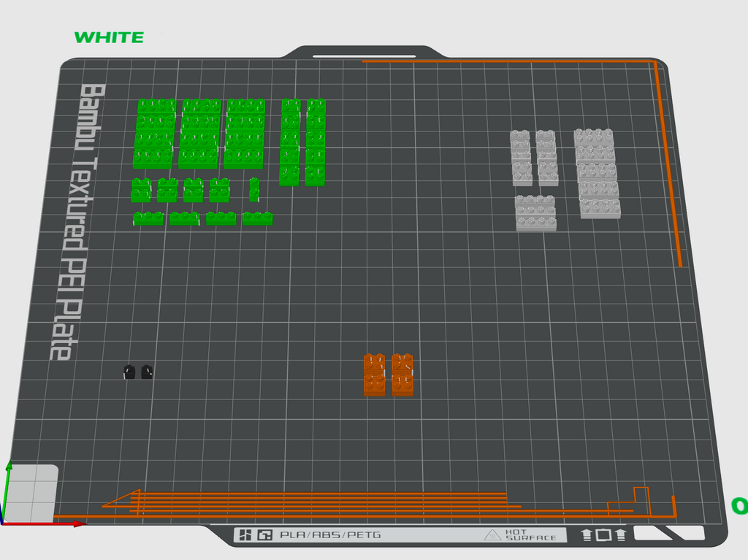Select the third small green 2x2 brick
The height and width of the screenshot is (560, 748).
click(x=194, y=191)
